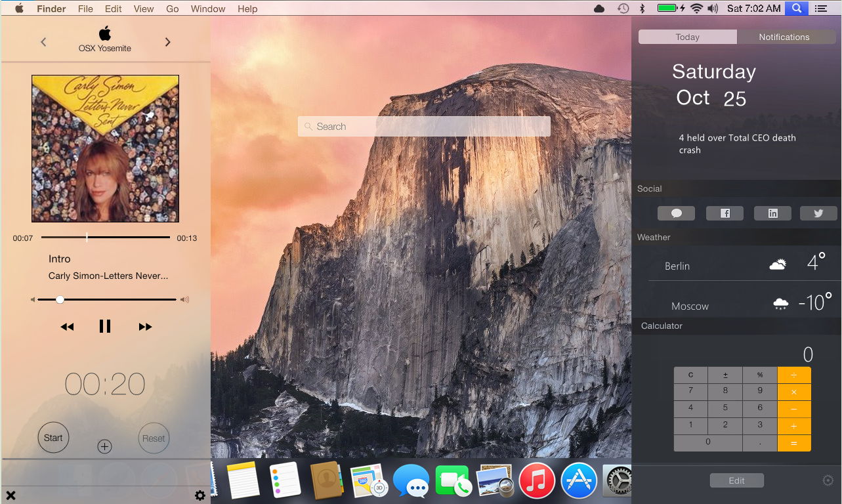This screenshot has height=504, width=842.
Task: Close left panel with X icon
Action: tap(11, 495)
